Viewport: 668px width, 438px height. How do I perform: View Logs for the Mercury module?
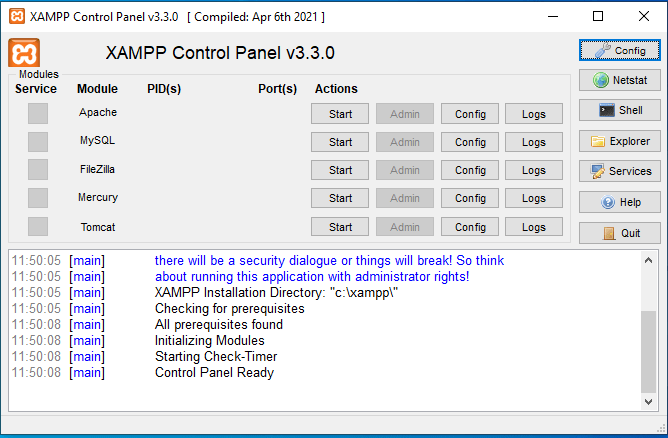click(x=534, y=198)
